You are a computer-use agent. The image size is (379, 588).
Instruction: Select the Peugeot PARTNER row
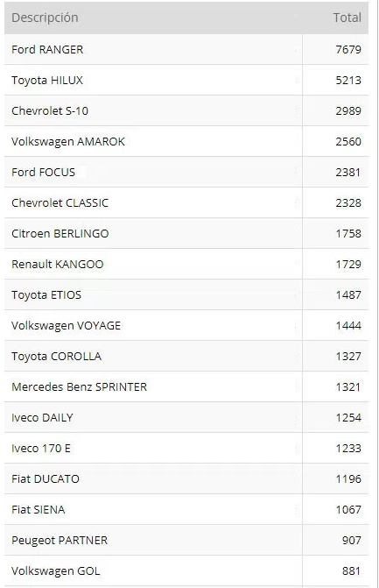coord(186,541)
